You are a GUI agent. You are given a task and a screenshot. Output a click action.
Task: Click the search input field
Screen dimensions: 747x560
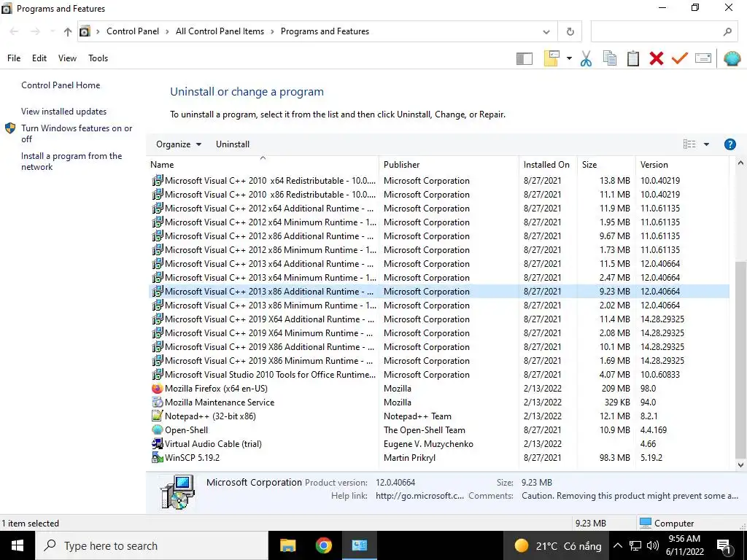coord(664,32)
